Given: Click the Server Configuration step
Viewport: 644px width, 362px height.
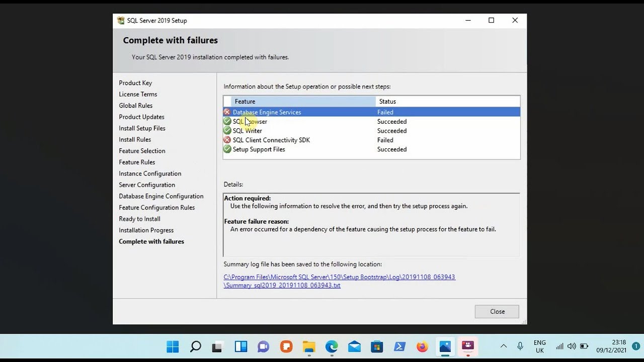Looking at the screenshot, I should [x=147, y=185].
